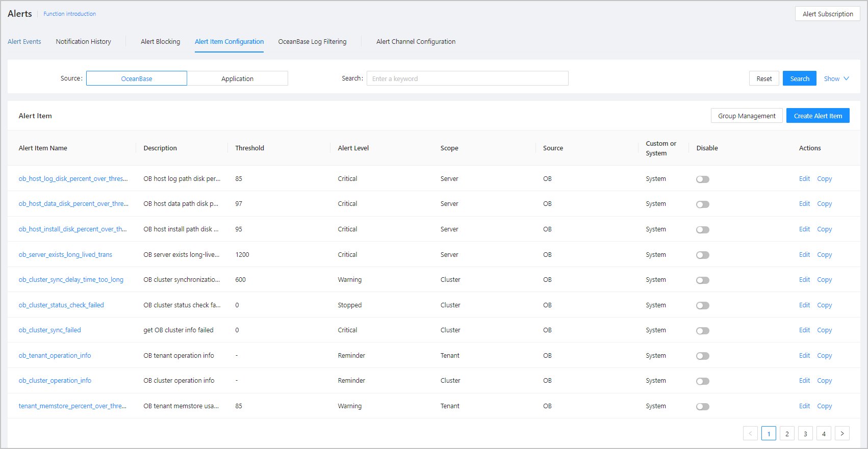Copy the tenant_memstore_percent_over_threshold alert item
The width and height of the screenshot is (868, 449).
[x=824, y=406]
